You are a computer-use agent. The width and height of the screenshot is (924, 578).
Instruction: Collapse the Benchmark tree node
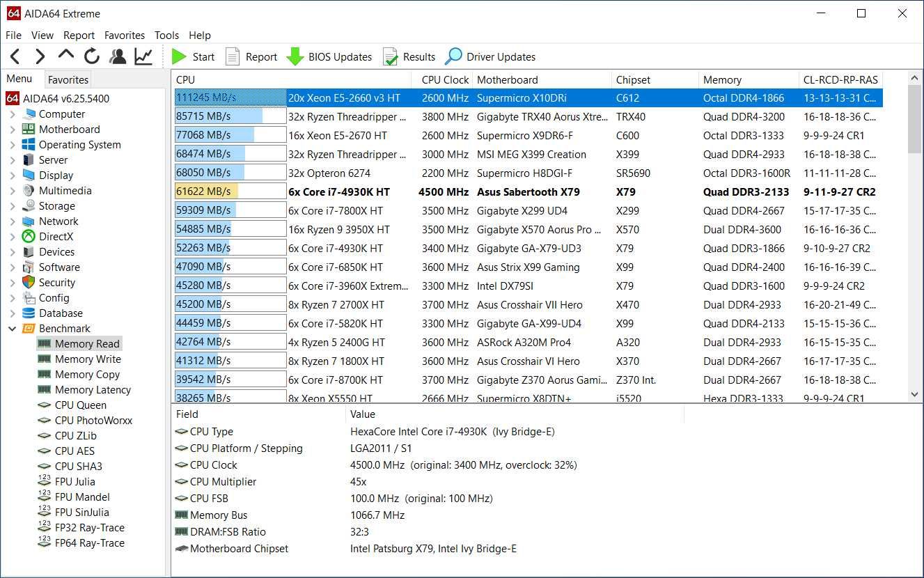tap(13, 328)
